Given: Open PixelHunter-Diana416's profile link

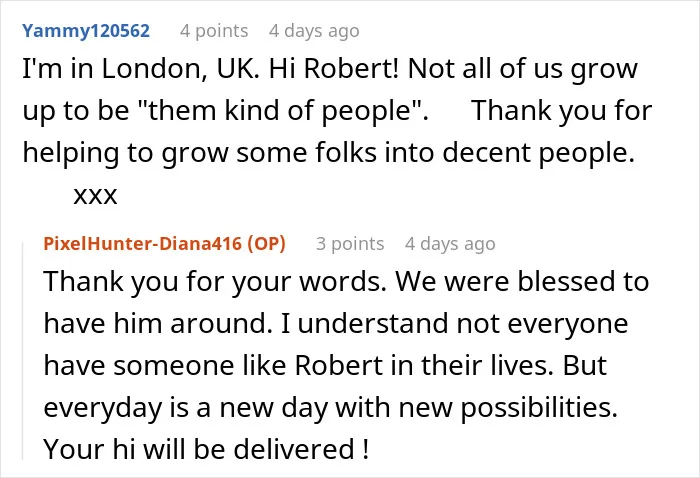Looking at the screenshot, I should point(142,244).
